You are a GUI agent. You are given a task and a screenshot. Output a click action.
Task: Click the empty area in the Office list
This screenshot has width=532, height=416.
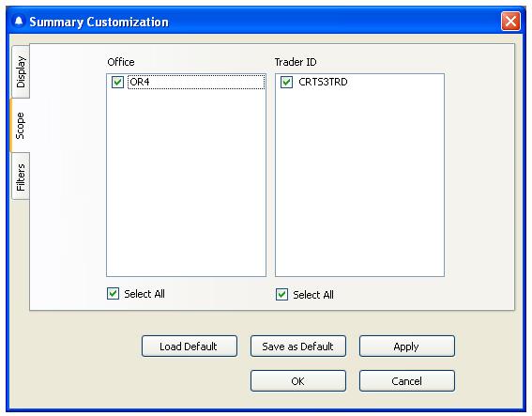click(186, 183)
